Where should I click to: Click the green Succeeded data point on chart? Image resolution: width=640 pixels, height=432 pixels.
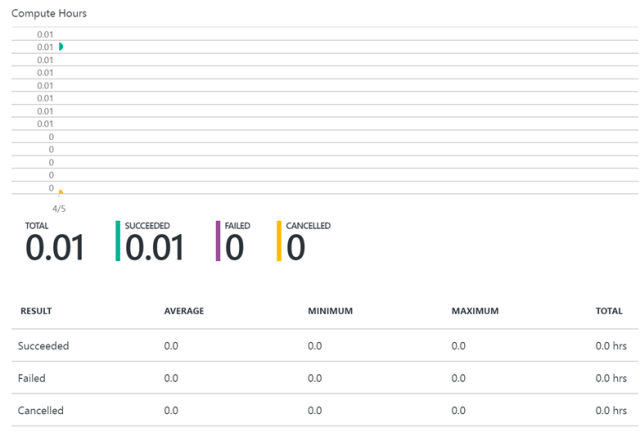61,47
